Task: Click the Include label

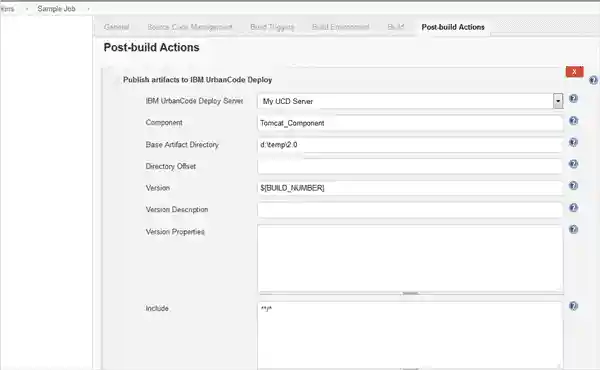Action: [x=157, y=308]
